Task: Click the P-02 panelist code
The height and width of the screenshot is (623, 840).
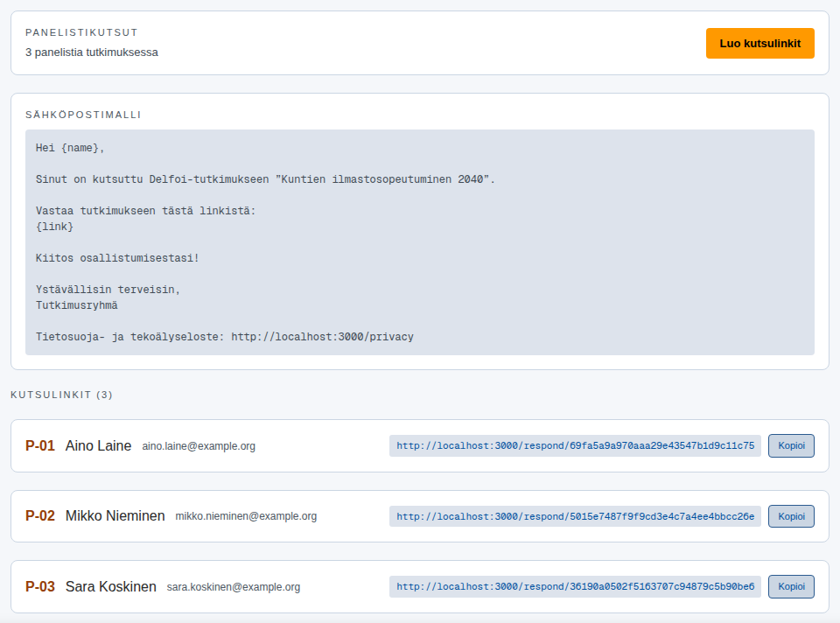Action: pyautogui.click(x=40, y=516)
